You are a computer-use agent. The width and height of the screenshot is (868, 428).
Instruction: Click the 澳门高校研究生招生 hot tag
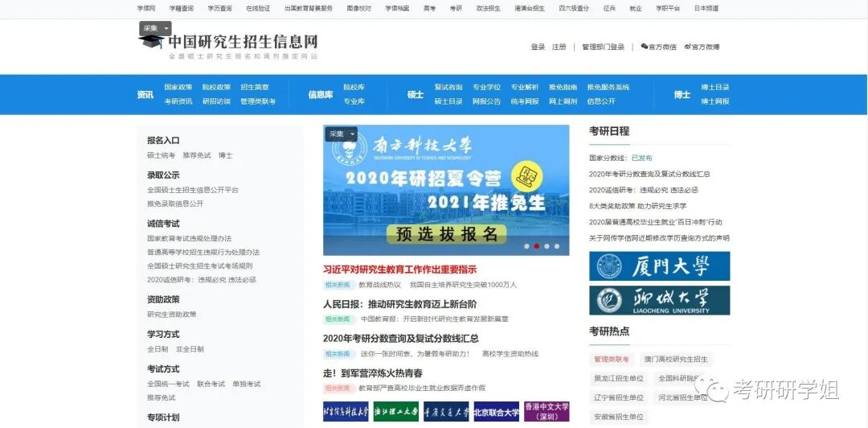676,360
